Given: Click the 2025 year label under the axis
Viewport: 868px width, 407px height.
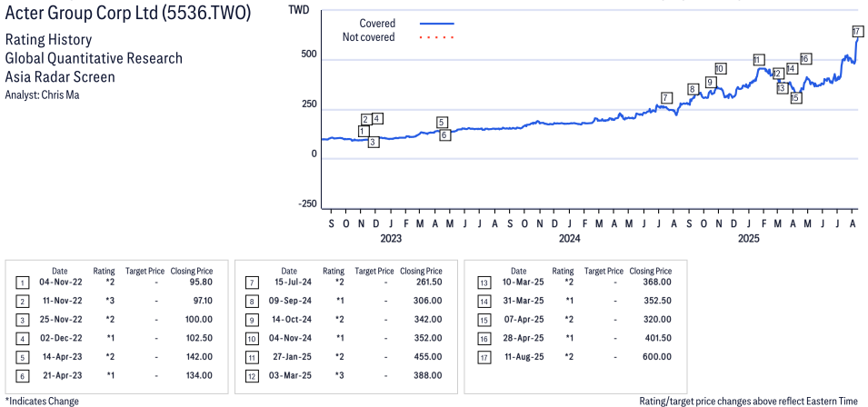Looking at the screenshot, I should tap(749, 238).
